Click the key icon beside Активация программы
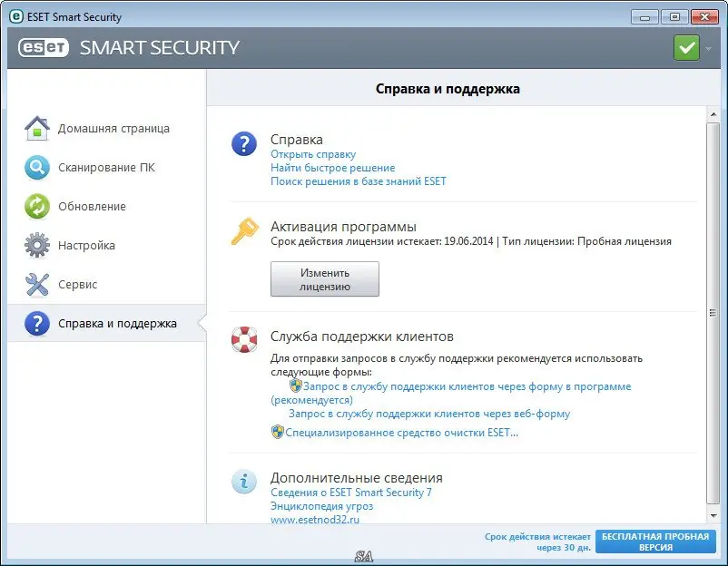This screenshot has width=728, height=566. [x=244, y=234]
